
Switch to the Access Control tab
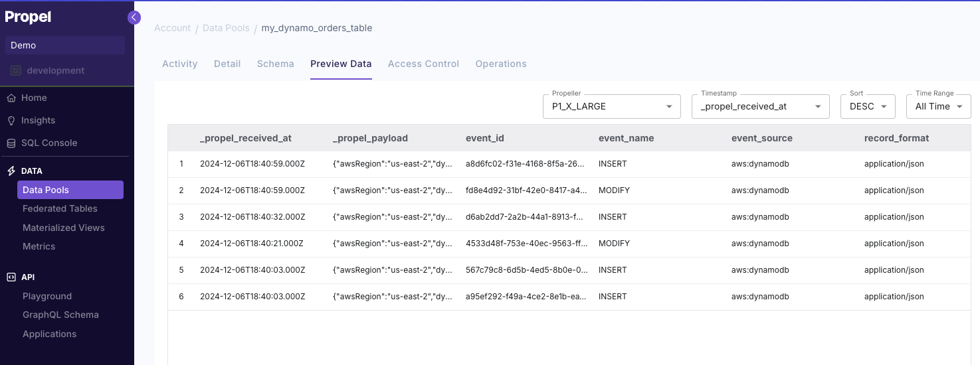pos(423,64)
